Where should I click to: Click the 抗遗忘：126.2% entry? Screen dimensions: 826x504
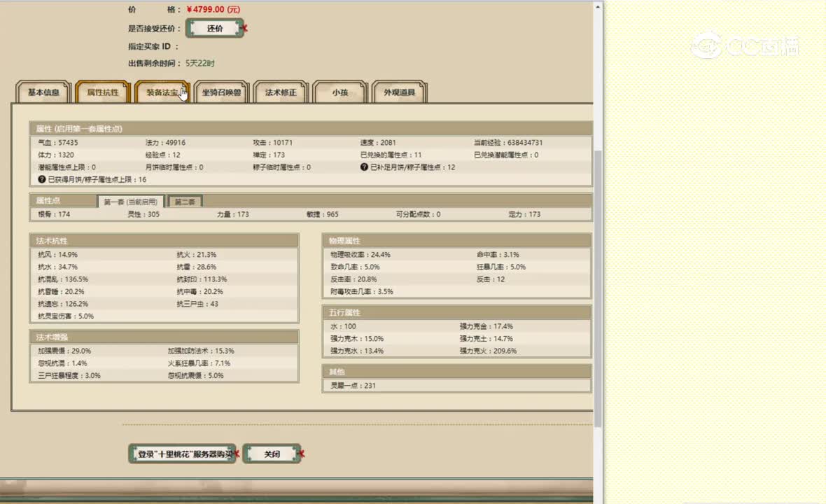point(63,304)
